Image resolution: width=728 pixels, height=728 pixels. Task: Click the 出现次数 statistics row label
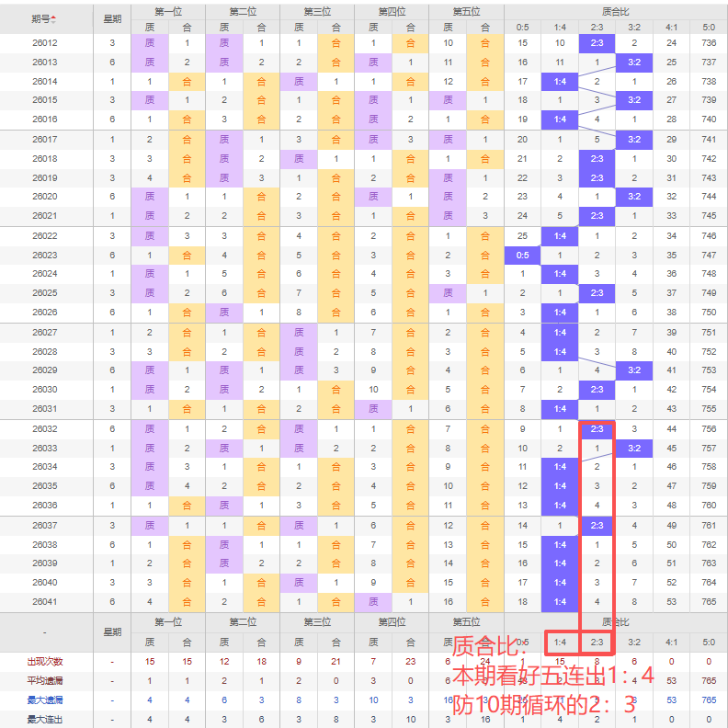tap(45, 662)
